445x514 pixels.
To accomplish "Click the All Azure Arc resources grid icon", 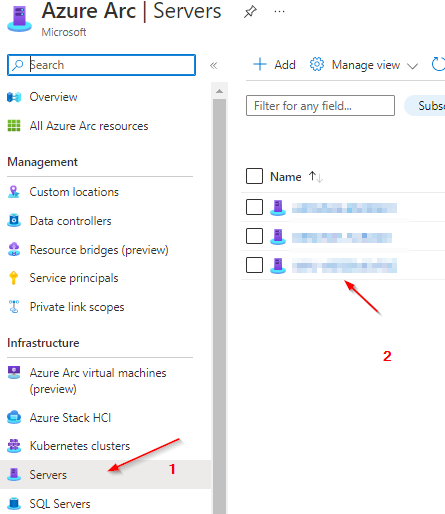I will click(14, 126).
